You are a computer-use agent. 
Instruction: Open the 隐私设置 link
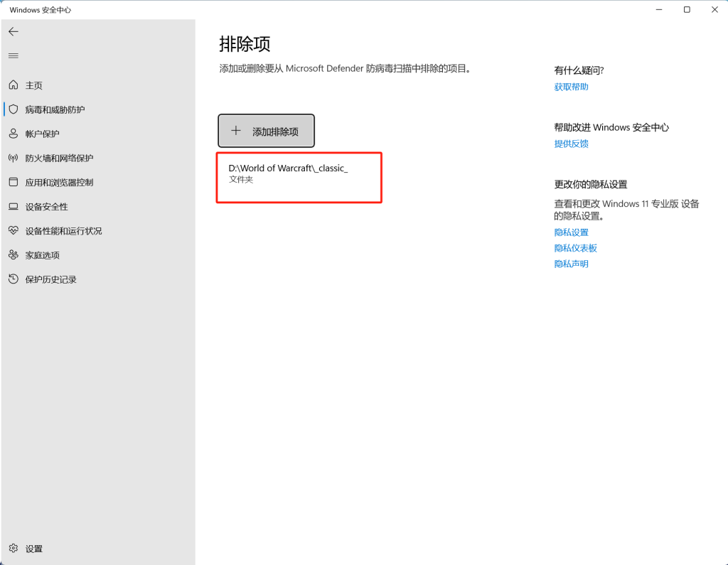[x=571, y=232]
